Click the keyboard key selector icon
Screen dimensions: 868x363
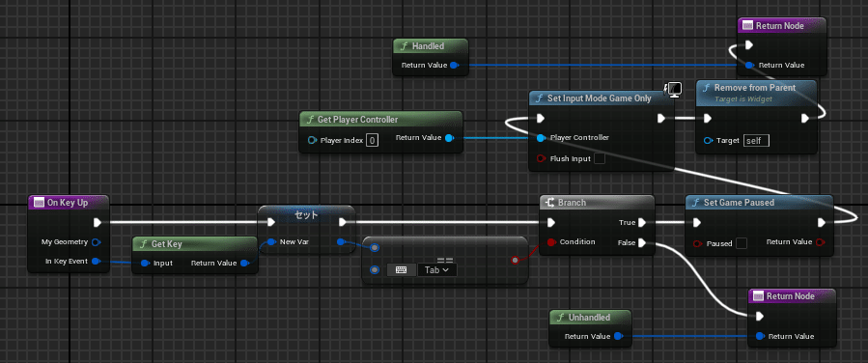(402, 270)
